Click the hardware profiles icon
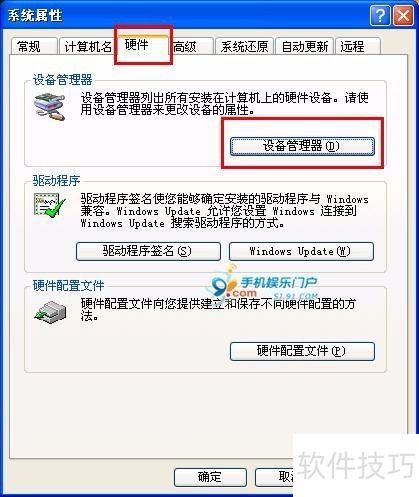Screen dimensions: 419x497 tap(50, 312)
